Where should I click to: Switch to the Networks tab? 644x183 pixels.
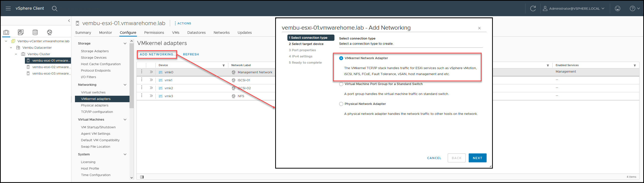pos(221,33)
